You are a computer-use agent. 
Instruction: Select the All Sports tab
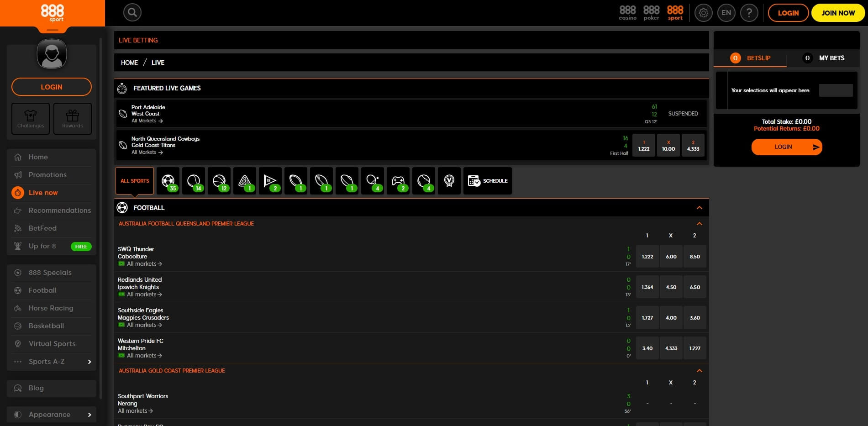coord(135,181)
